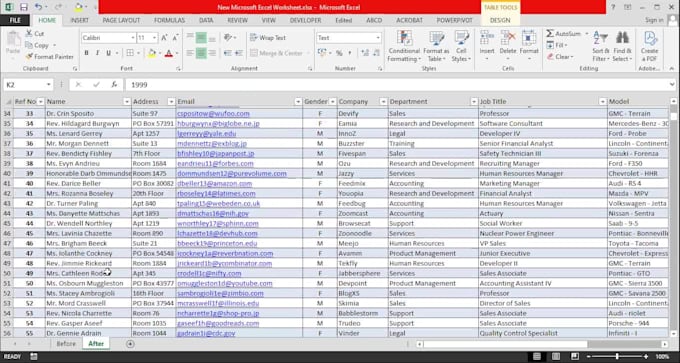Screen dimensions: 680x363
Task: Switch to FORMULAS tab
Action: point(170,20)
